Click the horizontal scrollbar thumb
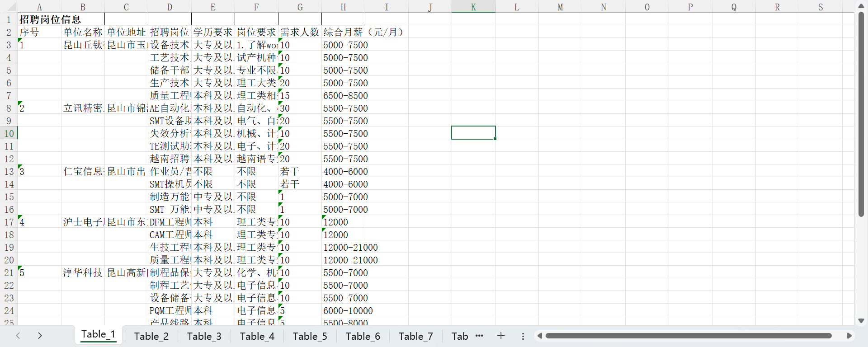 point(689,336)
